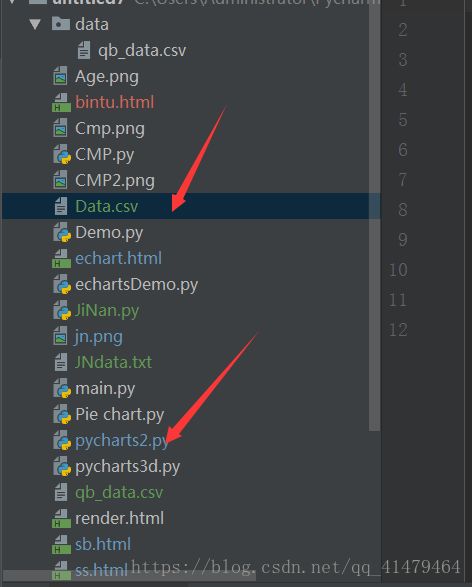Open pycharts2.py file
This screenshot has height=587, width=472.
click(121, 441)
